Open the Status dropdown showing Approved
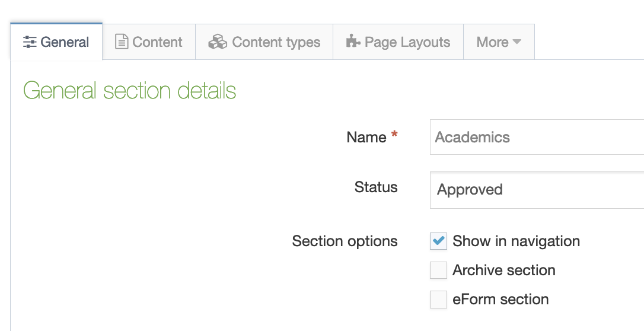 point(537,190)
